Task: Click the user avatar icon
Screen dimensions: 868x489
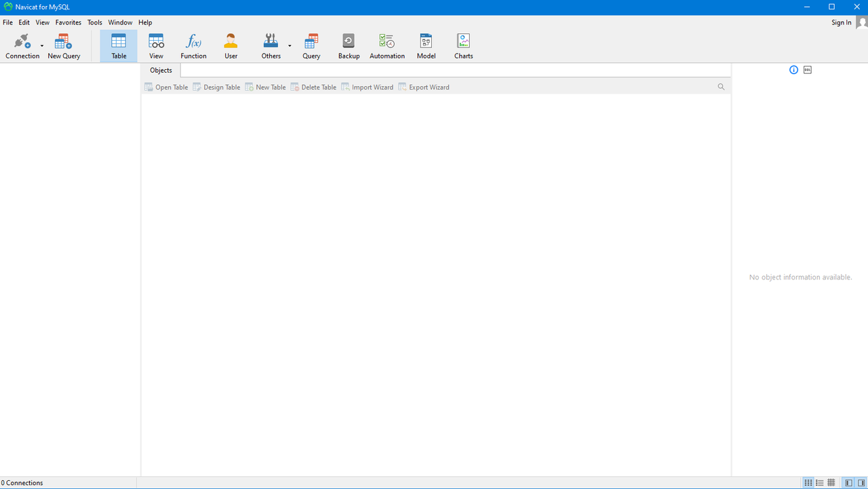Action: tap(862, 22)
